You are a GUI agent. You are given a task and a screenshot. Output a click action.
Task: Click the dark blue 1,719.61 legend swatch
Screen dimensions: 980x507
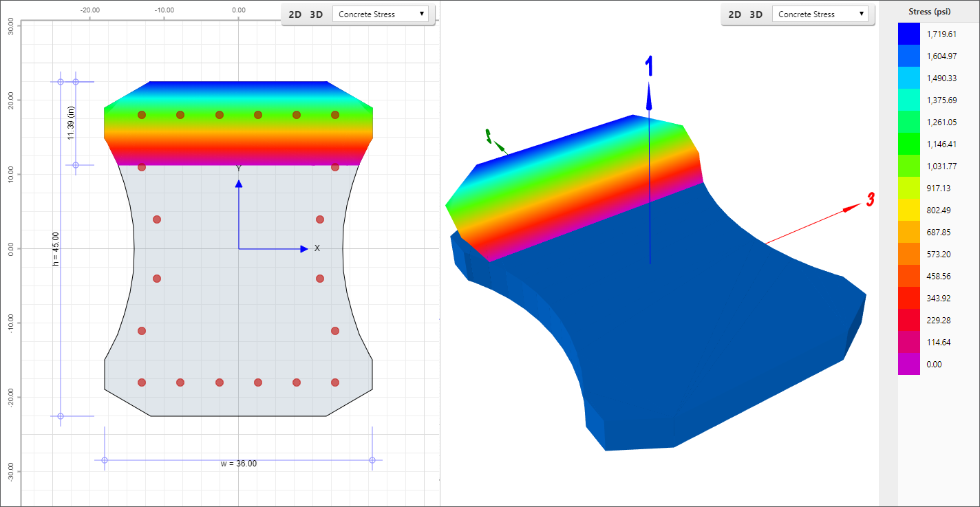tap(909, 34)
